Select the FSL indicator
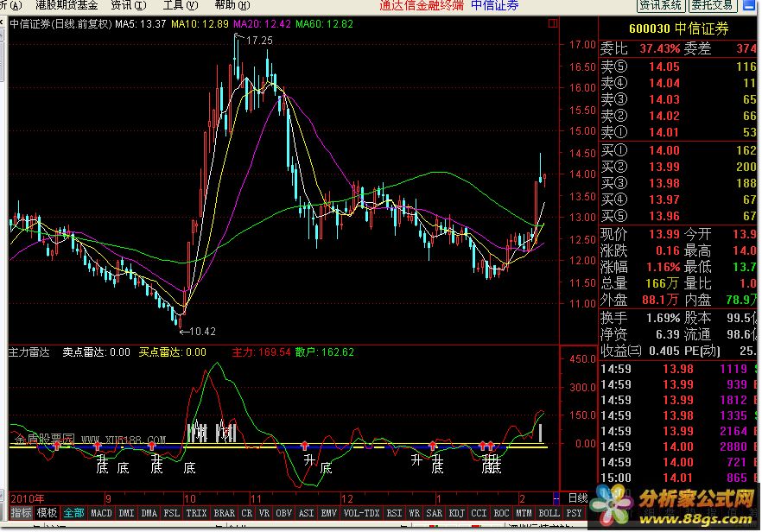762x532 pixels. coord(172,512)
